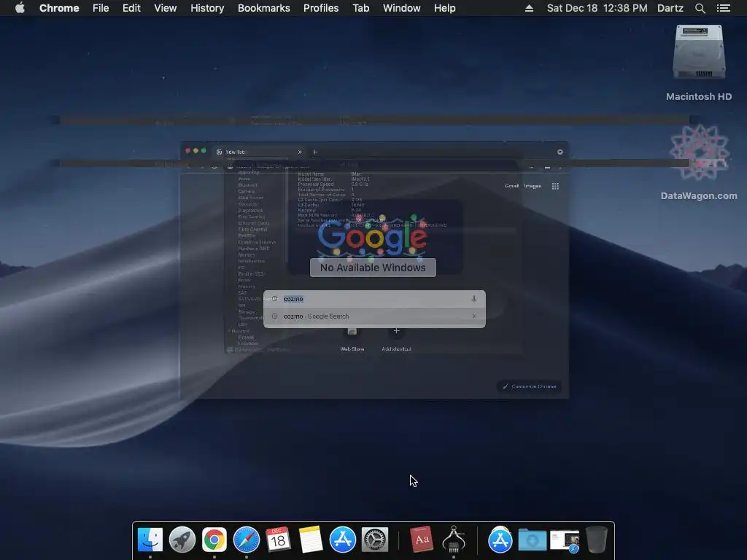Start voice search with microphone icon

click(x=474, y=298)
